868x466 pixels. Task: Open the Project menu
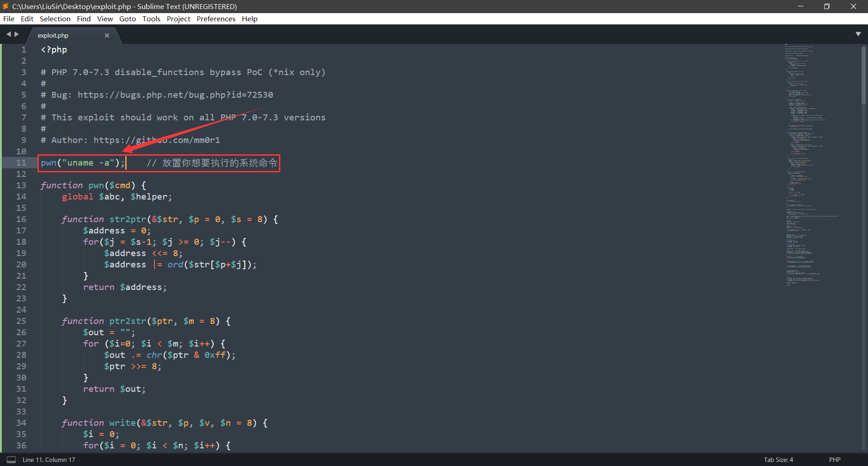(179, 19)
